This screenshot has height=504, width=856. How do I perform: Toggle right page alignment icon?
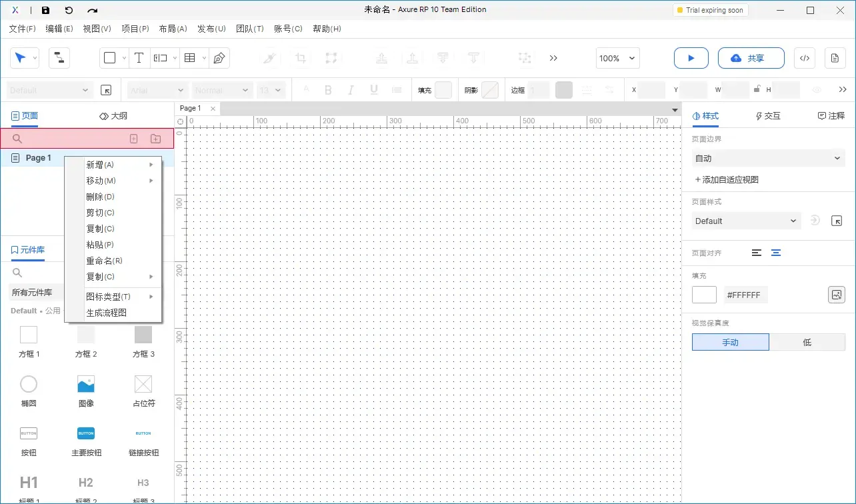point(776,253)
